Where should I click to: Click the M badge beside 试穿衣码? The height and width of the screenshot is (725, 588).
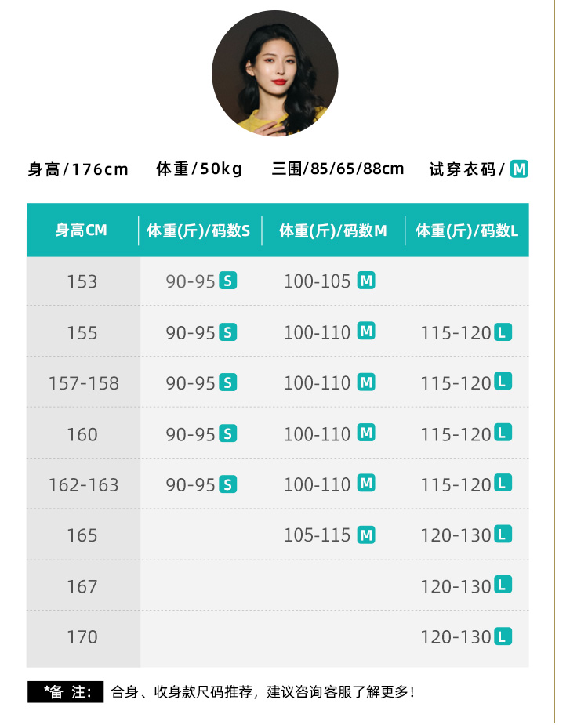pos(519,169)
